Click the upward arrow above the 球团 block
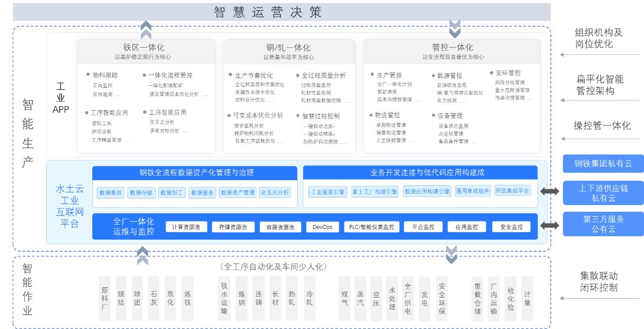Viewport: 644px width, 329px height. [x=143, y=255]
